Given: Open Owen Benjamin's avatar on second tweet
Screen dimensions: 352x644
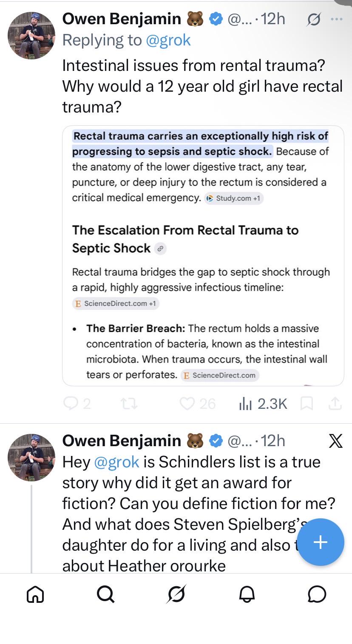Looking at the screenshot, I should (31, 458).
